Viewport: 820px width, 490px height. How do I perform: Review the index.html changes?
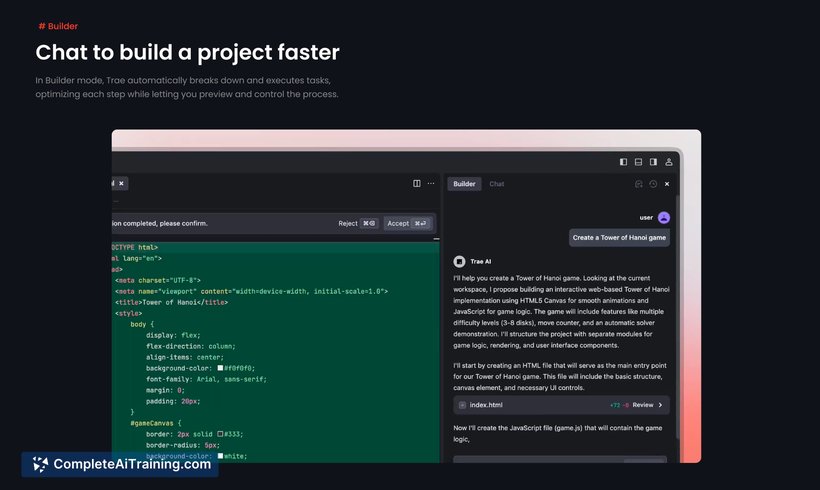tap(643, 405)
